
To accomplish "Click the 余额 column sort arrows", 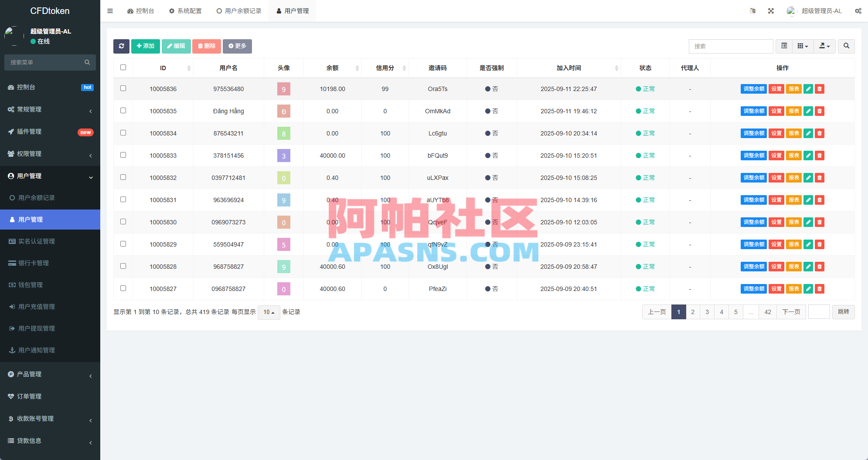I will [x=357, y=68].
